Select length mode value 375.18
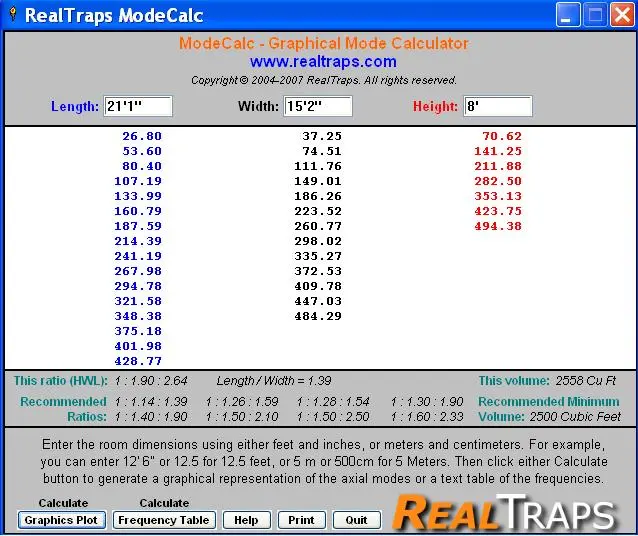The width and height of the screenshot is (638, 536). click(x=138, y=331)
